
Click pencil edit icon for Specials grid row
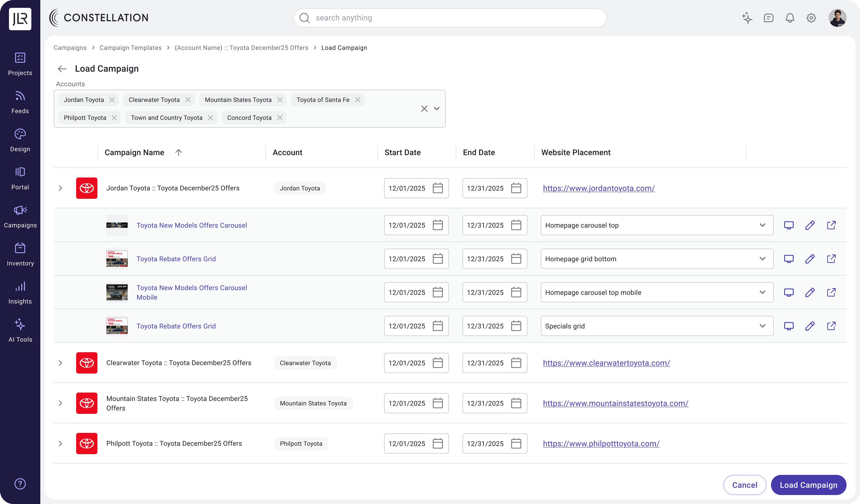810,326
